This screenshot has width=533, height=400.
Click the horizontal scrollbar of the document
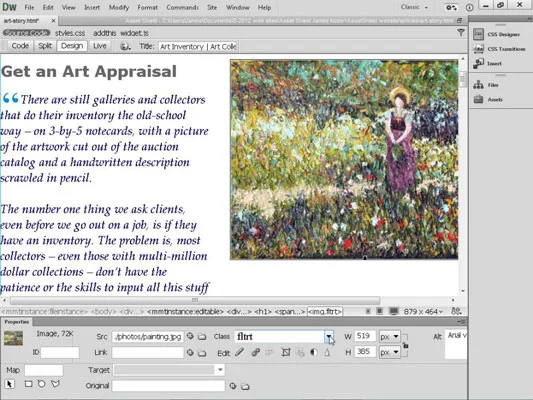coord(195,300)
